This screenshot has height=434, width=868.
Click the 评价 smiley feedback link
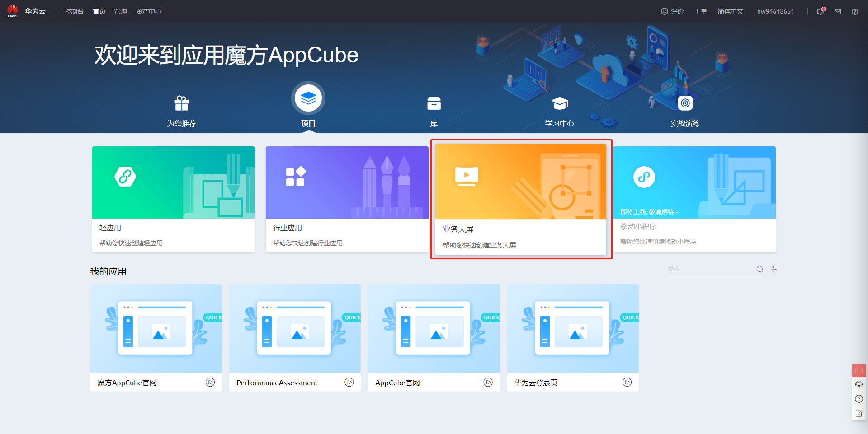click(x=672, y=11)
